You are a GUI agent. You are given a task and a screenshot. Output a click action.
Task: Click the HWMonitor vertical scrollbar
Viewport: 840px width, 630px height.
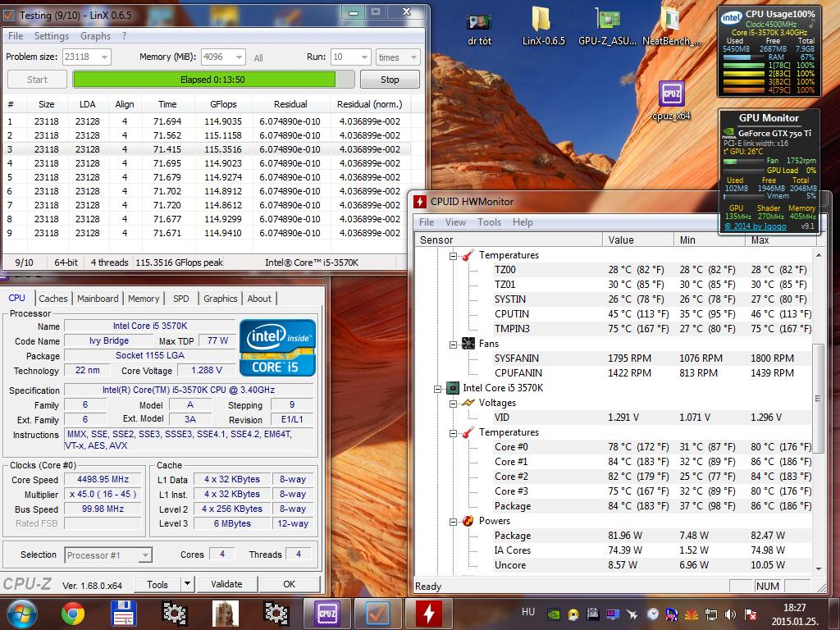pyautogui.click(x=817, y=398)
